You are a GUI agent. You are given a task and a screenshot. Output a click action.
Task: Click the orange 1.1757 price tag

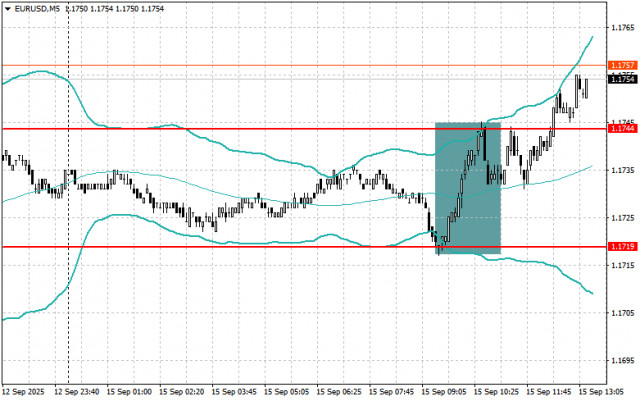pos(622,65)
